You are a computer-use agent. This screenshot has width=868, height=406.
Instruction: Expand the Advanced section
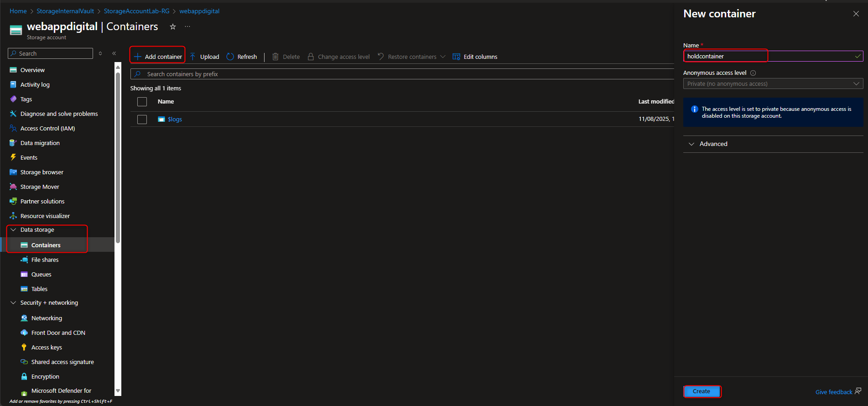[x=773, y=144]
